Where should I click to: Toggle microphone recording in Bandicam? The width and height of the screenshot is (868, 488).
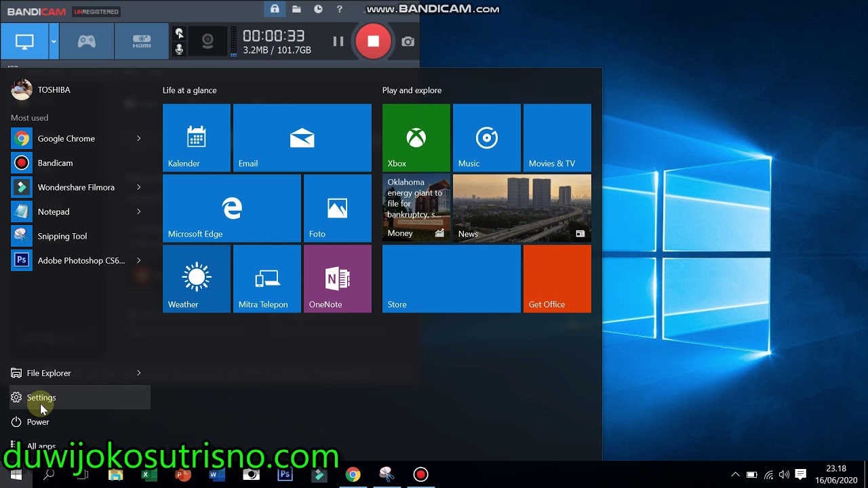[179, 49]
